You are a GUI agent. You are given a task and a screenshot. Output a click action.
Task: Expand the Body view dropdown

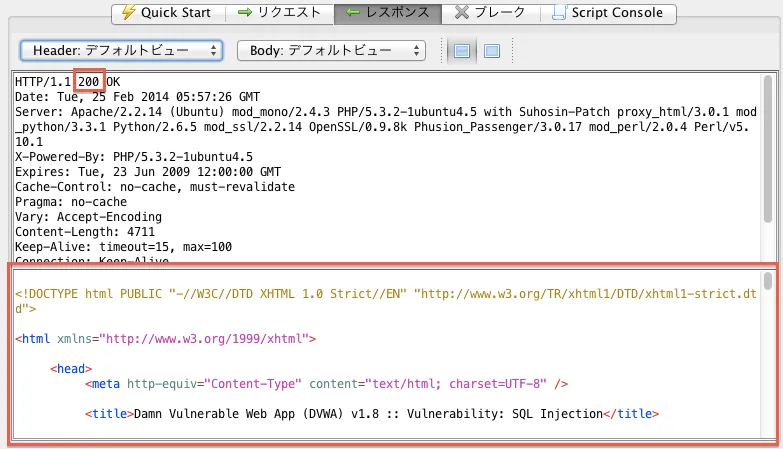point(331,50)
